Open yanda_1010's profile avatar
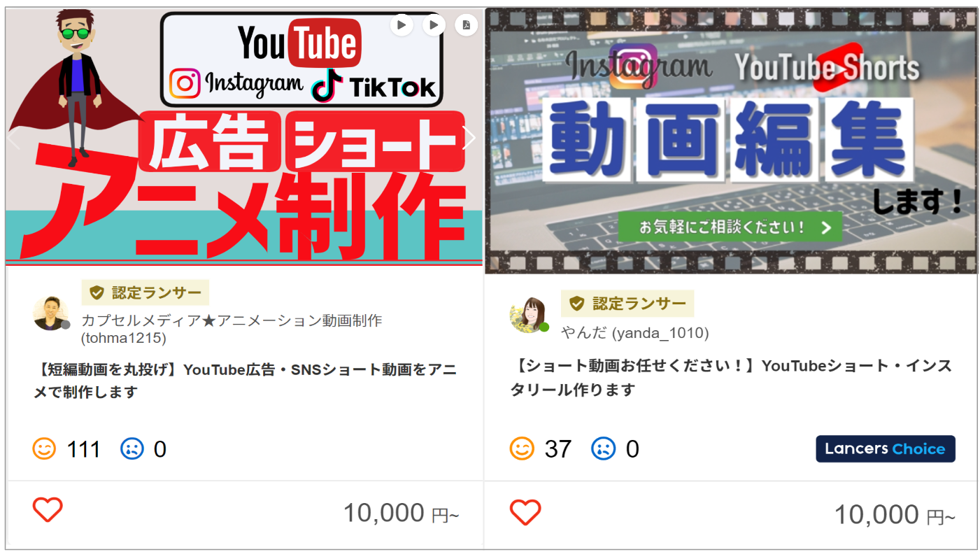Viewport: 980px width, 552px height. pos(528,315)
